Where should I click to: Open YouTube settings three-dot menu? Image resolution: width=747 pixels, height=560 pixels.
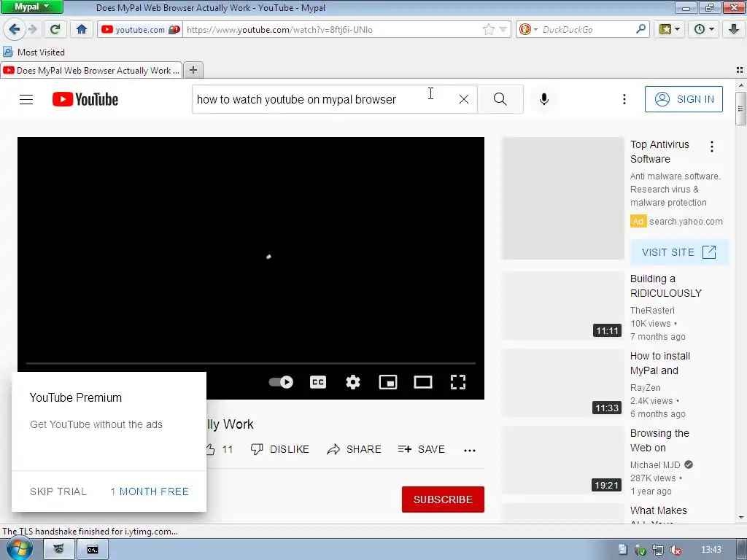point(624,99)
